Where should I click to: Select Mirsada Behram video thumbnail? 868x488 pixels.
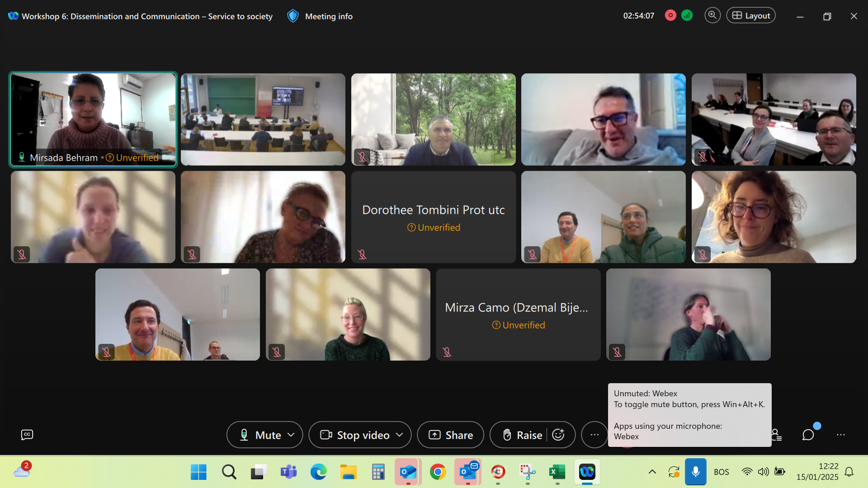93,119
